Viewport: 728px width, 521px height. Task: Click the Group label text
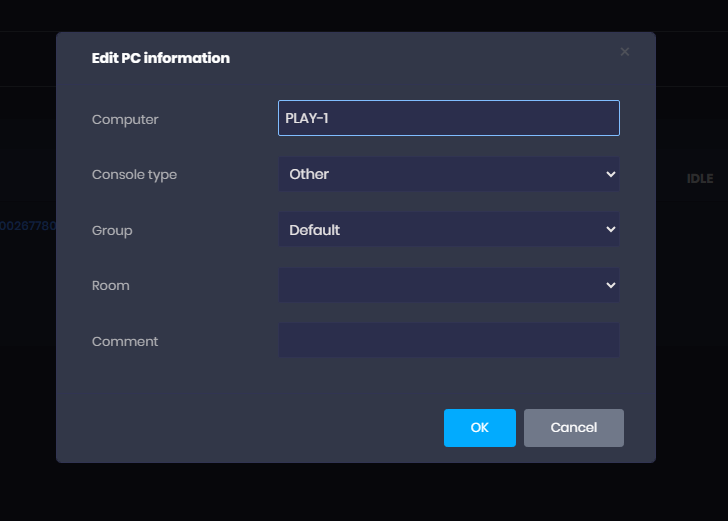pos(112,231)
